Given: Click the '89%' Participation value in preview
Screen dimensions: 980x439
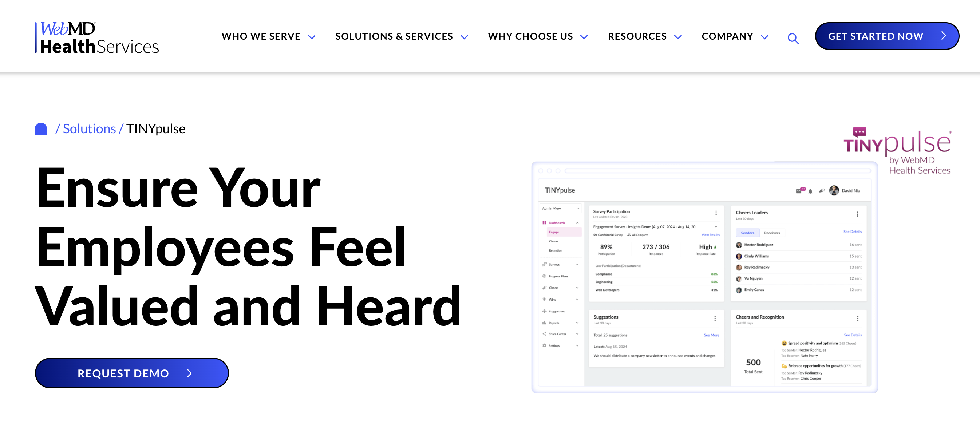Looking at the screenshot, I should pyautogui.click(x=606, y=247).
